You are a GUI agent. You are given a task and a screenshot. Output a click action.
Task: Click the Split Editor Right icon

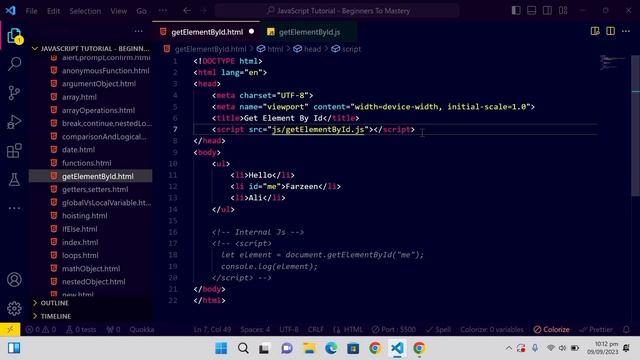pos(611,31)
